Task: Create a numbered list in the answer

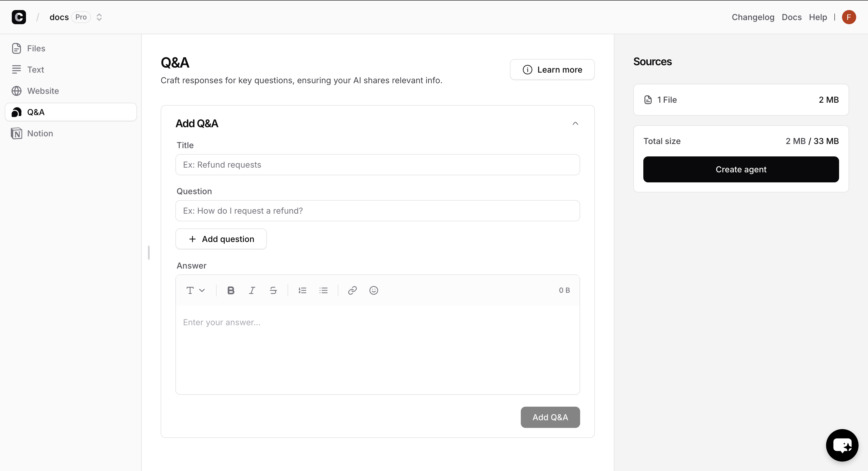Action: tap(302, 290)
